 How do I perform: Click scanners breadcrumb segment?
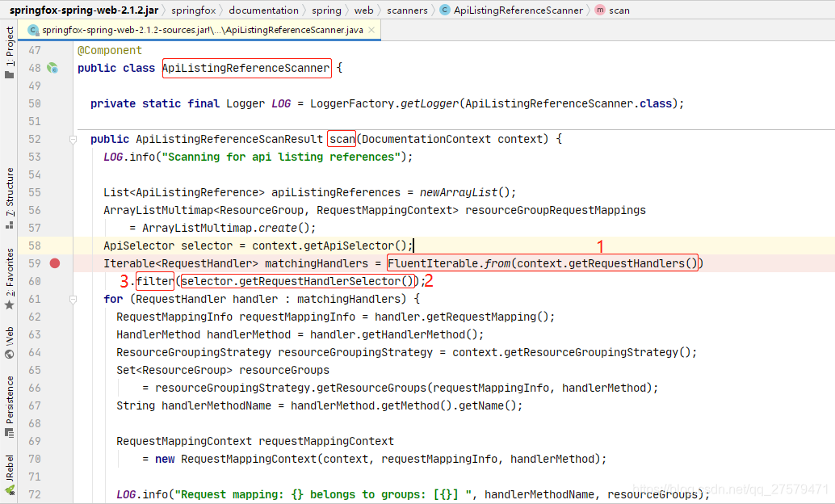(x=407, y=10)
